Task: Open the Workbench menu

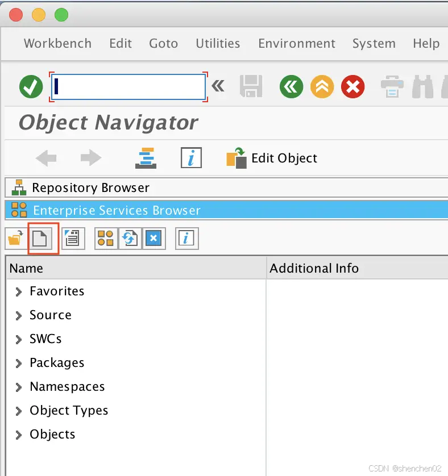Action: click(x=58, y=43)
